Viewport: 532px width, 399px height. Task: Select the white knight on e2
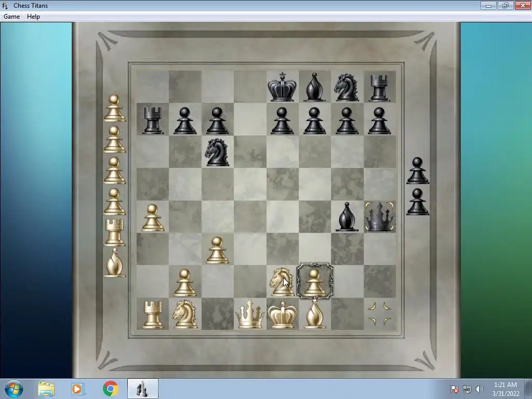click(282, 282)
